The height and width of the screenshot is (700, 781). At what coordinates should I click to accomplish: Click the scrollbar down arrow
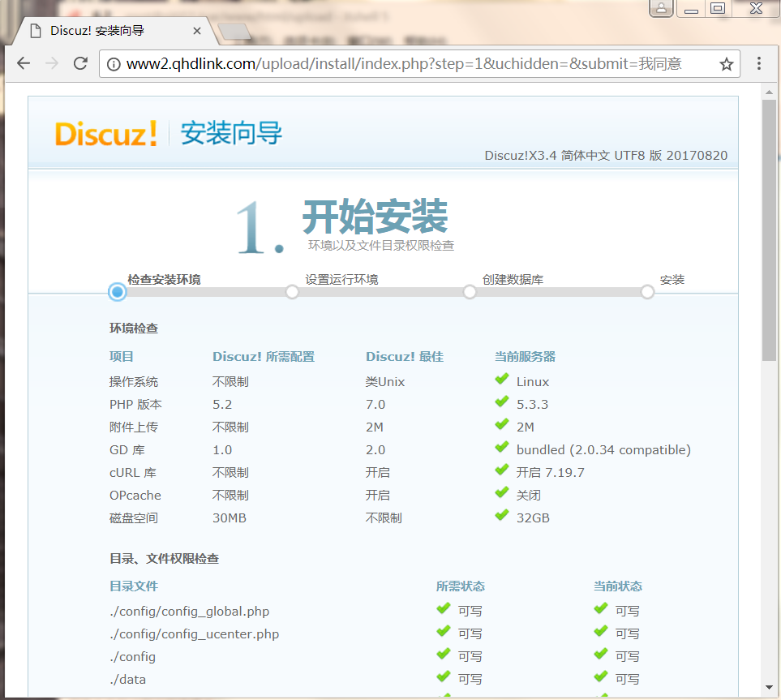click(x=769, y=688)
